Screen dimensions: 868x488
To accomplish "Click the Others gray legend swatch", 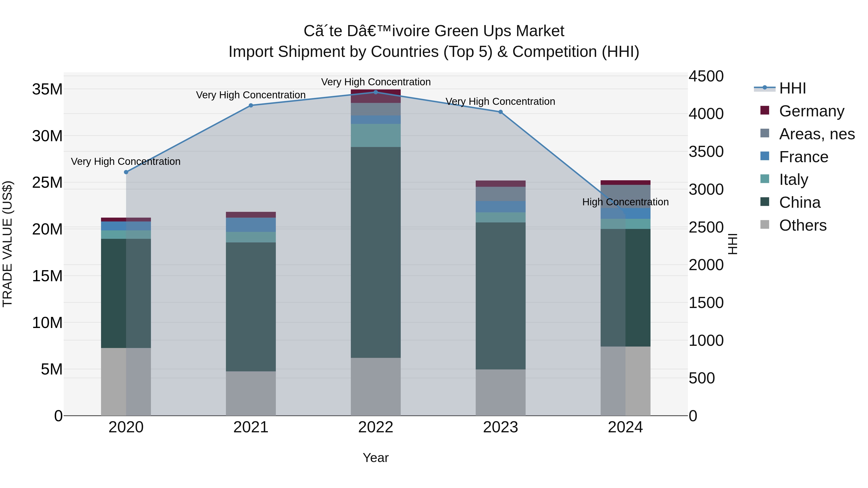I will click(x=765, y=224).
